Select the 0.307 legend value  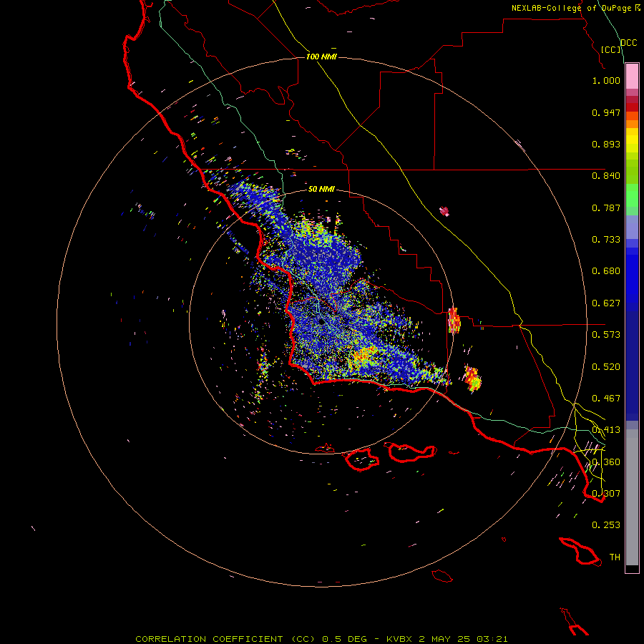606,494
